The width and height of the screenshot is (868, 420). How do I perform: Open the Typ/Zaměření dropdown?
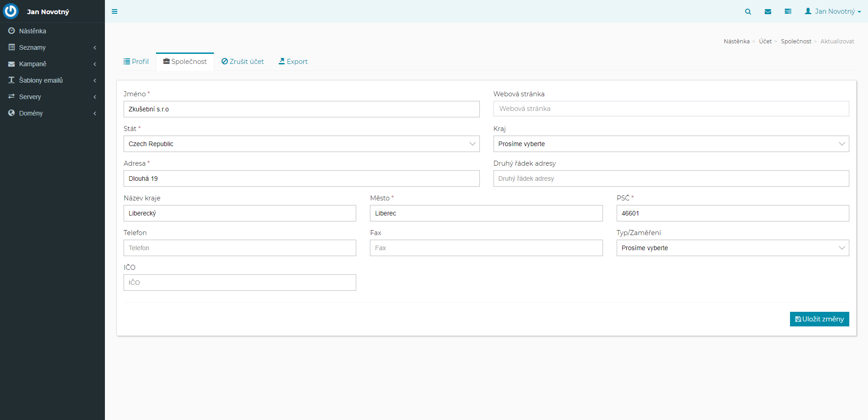point(733,248)
